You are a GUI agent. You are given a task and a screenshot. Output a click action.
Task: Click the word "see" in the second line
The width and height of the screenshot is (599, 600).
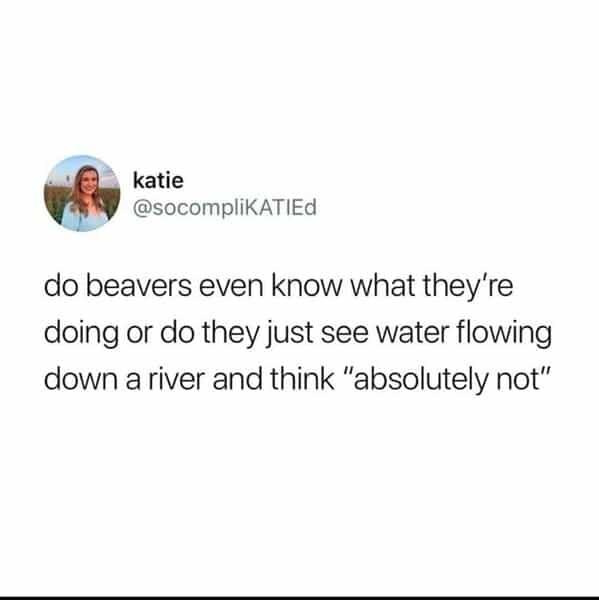point(344,335)
